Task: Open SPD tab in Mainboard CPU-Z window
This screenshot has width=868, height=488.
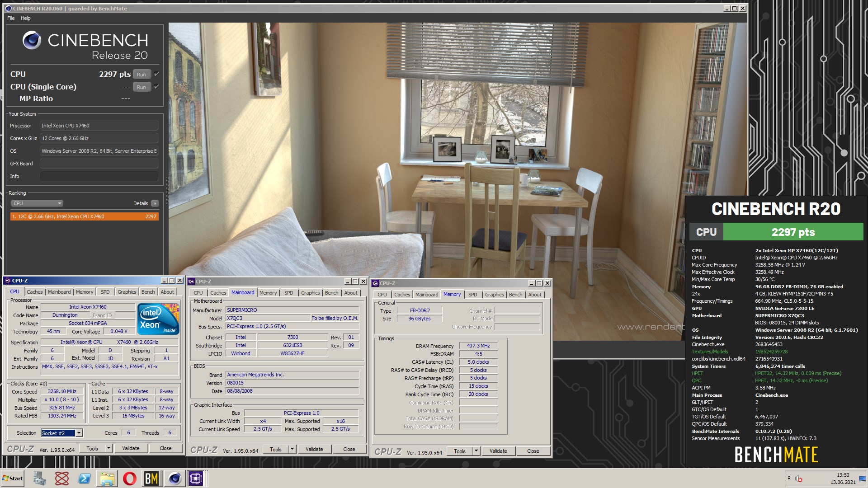Action: coord(289,293)
